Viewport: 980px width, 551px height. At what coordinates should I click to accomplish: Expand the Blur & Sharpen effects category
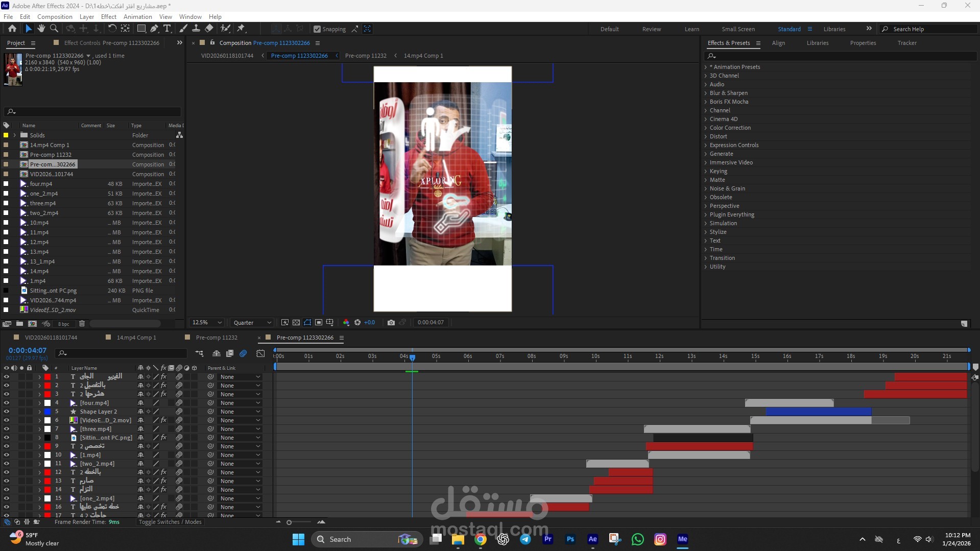pyautogui.click(x=706, y=93)
